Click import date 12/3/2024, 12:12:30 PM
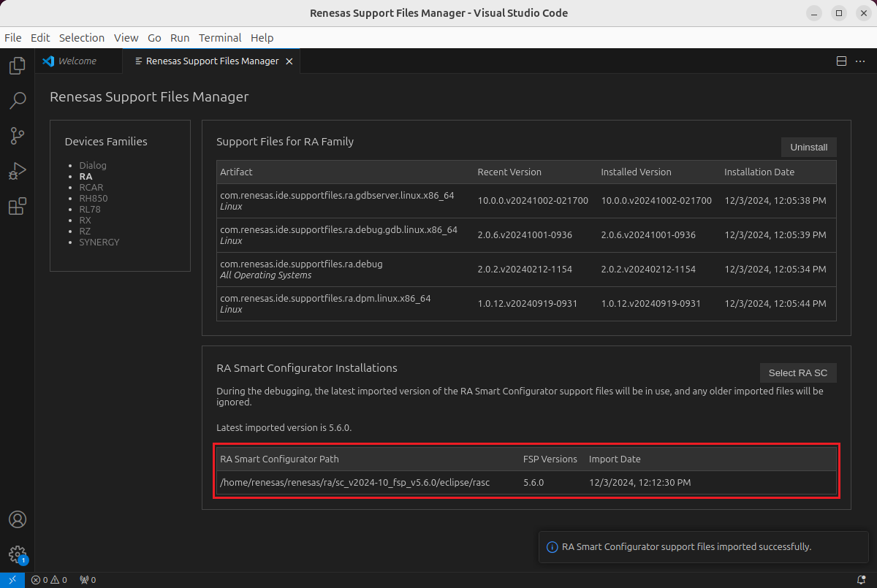The height and width of the screenshot is (588, 877). click(x=639, y=483)
